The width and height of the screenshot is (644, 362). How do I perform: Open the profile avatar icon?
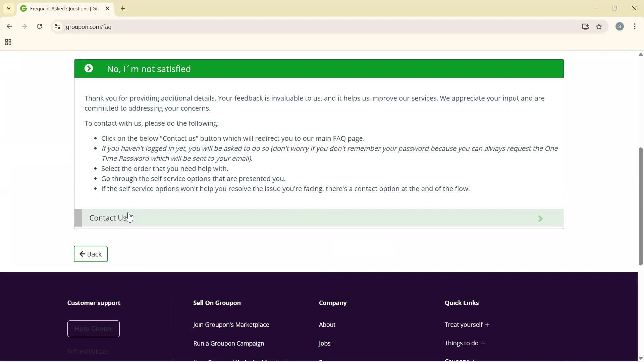pyautogui.click(x=620, y=26)
